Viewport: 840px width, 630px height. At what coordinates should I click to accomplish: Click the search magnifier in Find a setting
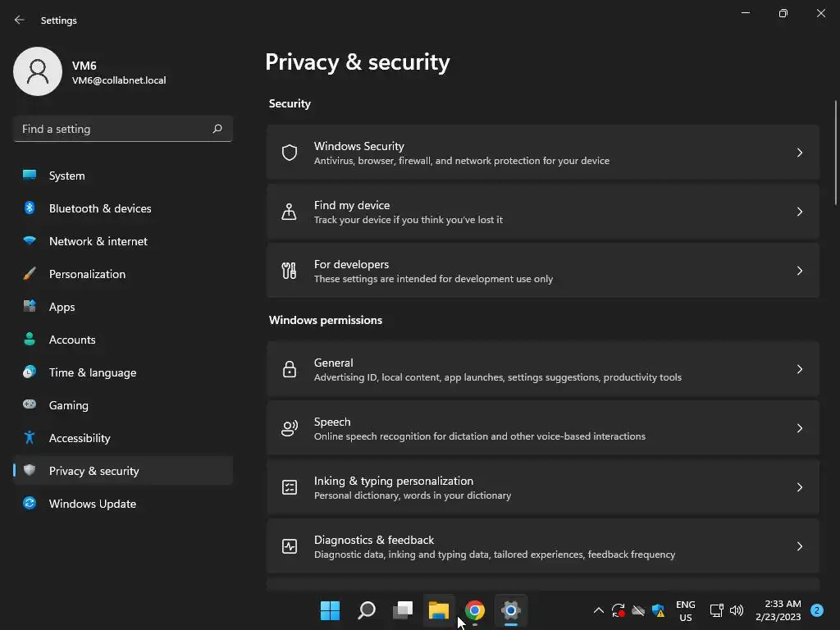click(217, 129)
